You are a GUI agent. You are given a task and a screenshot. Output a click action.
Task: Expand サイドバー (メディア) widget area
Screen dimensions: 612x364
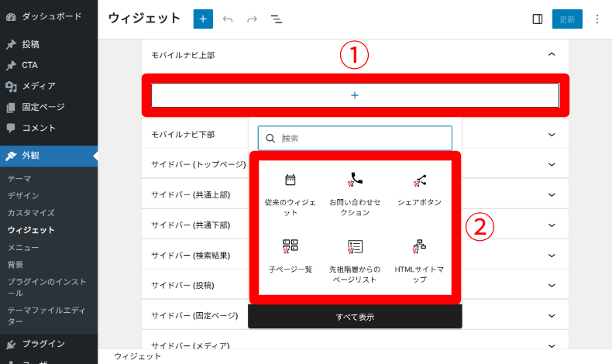(x=552, y=345)
